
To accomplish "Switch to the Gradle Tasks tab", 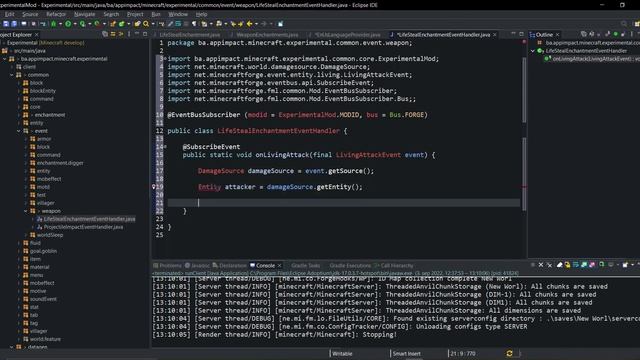I will point(306,265).
